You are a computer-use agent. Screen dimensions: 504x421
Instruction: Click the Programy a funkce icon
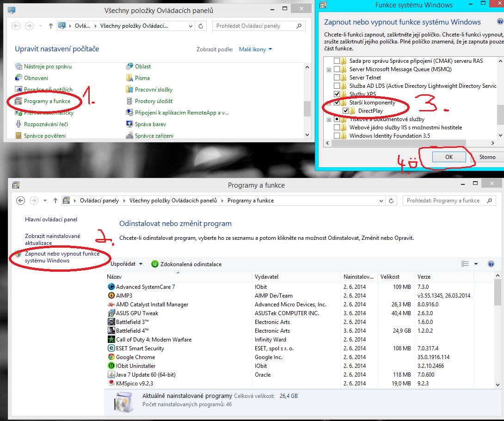(19, 101)
